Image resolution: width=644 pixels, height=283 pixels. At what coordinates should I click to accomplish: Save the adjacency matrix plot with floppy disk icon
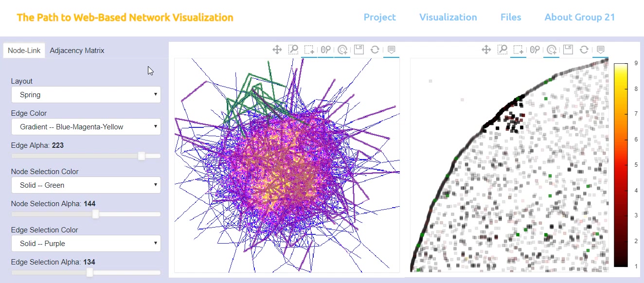(x=568, y=49)
